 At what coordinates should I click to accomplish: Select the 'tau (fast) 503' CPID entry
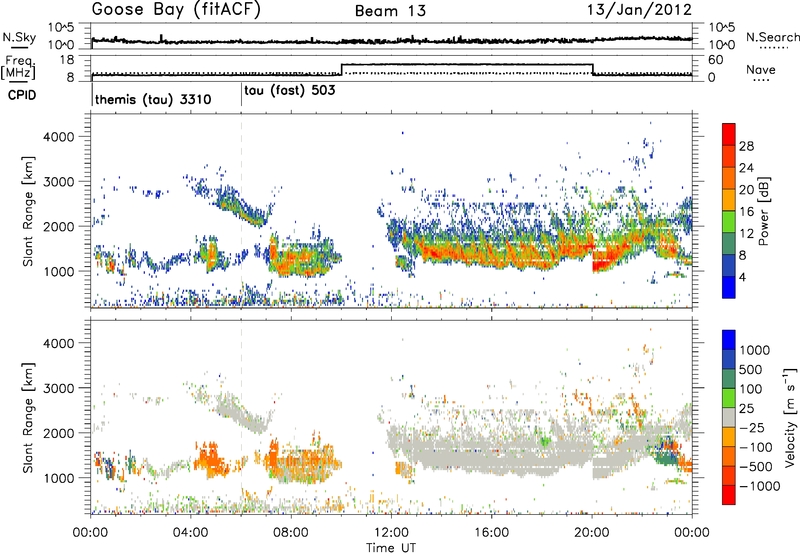click(290, 91)
